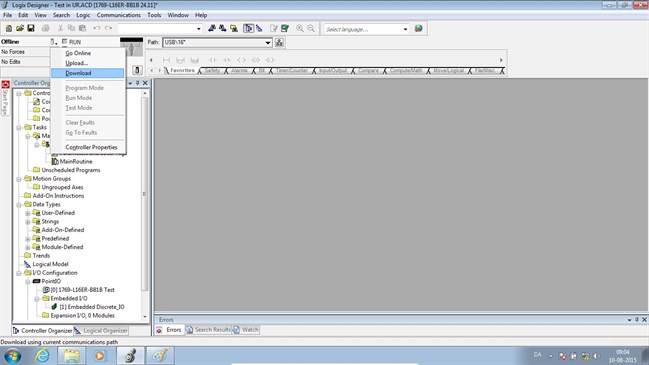Click the globe documentation language icon
Image resolution: width=649 pixels, height=365 pixels.
(x=418, y=29)
